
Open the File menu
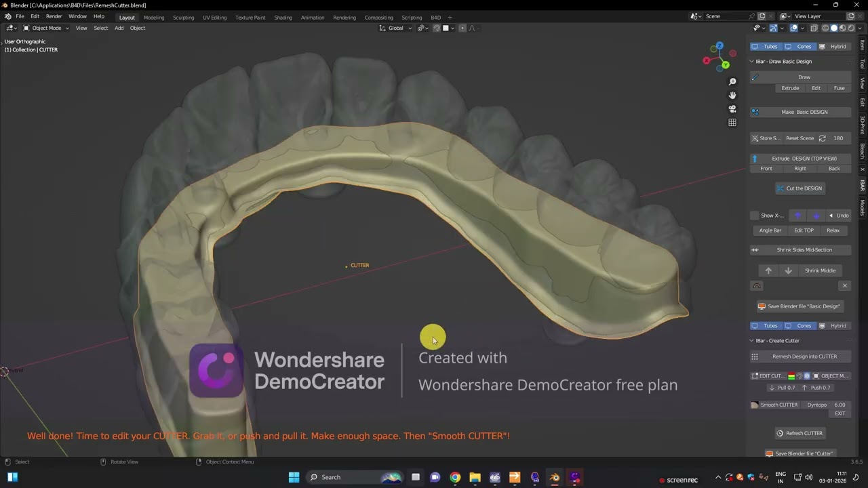(20, 16)
